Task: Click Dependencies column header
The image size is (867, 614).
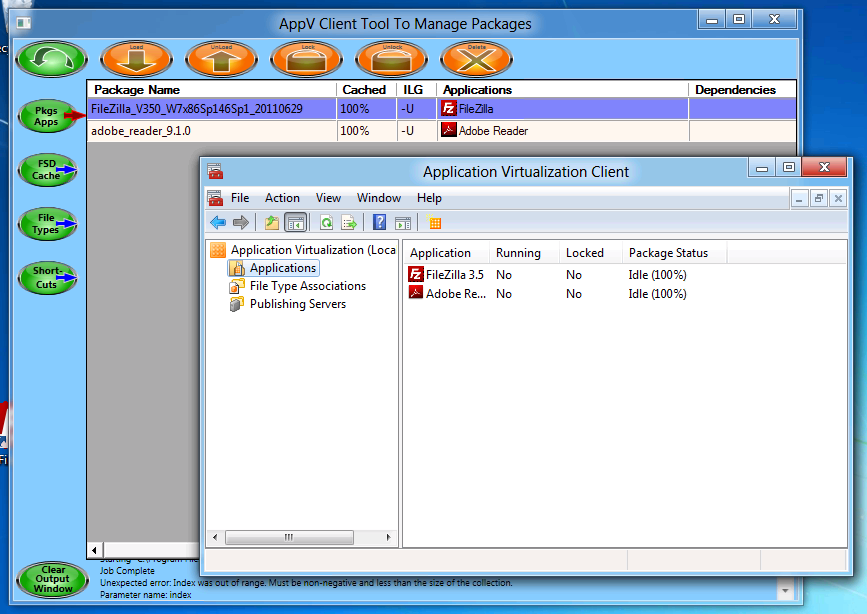Action: [x=742, y=90]
